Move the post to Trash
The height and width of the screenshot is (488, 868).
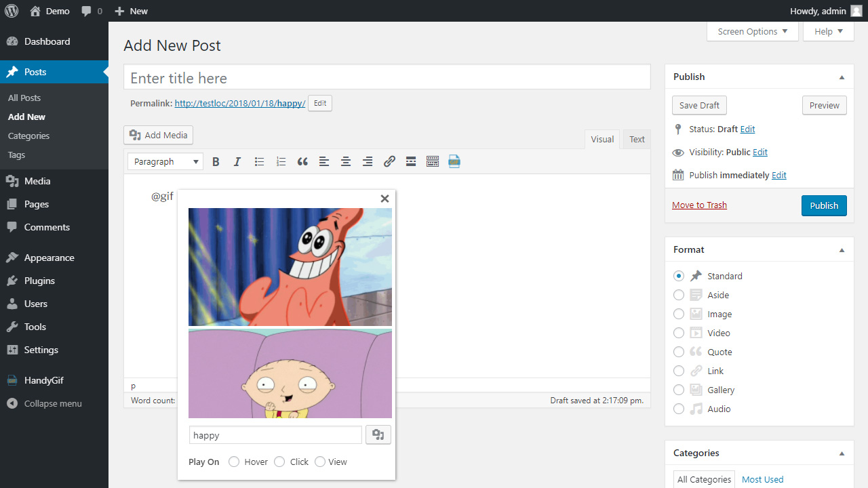pos(699,205)
